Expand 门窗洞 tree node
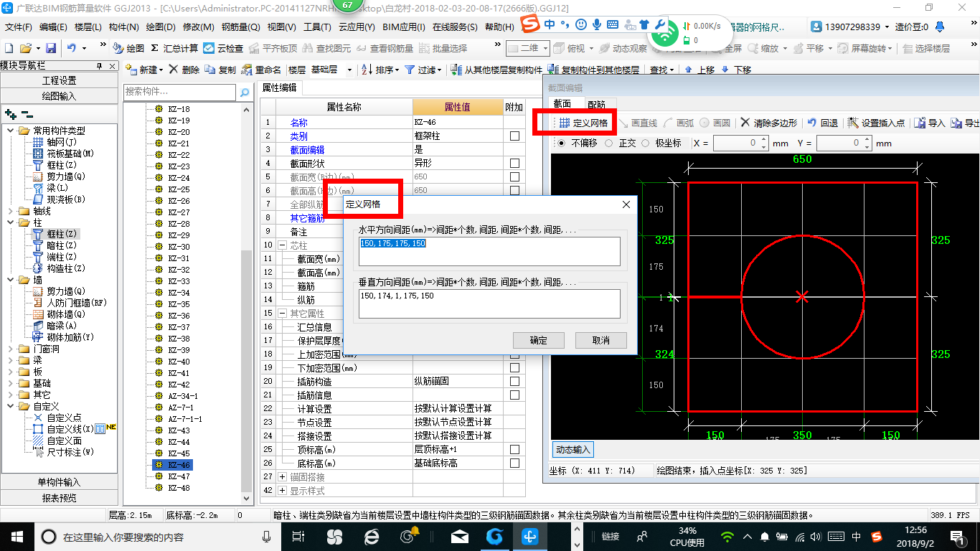Viewport: 980px width, 551px height. point(10,349)
